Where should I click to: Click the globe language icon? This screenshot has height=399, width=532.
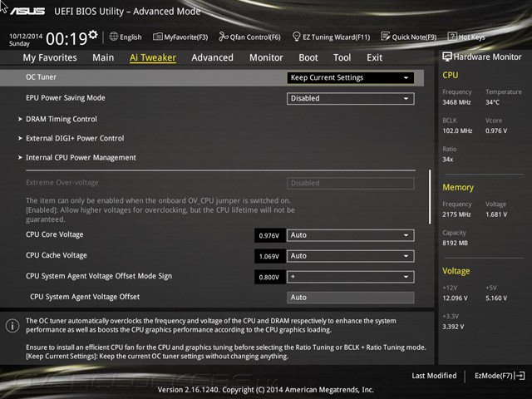pos(114,37)
